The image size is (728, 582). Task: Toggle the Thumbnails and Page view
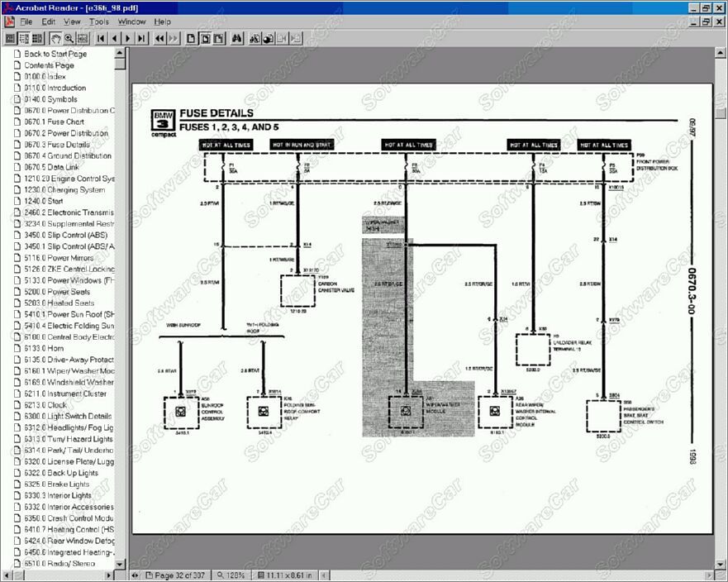(37, 38)
